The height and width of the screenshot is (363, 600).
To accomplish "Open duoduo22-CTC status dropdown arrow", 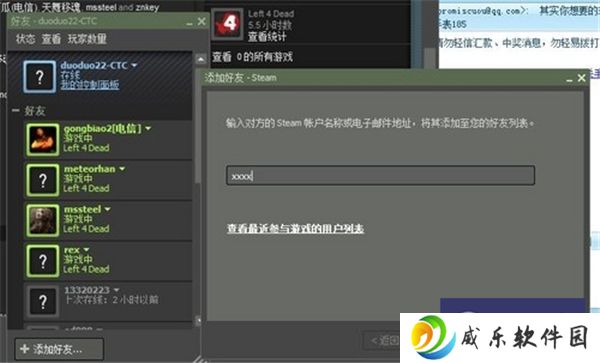I will (134, 65).
